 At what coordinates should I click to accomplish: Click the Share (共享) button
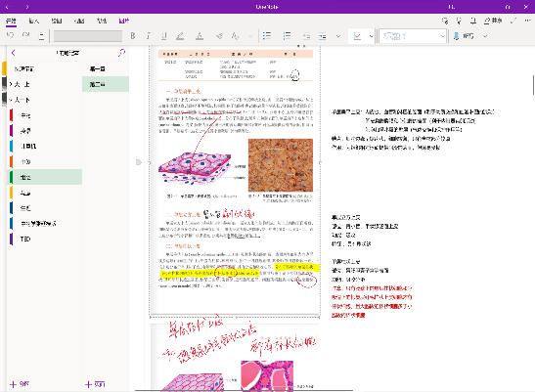493,21
